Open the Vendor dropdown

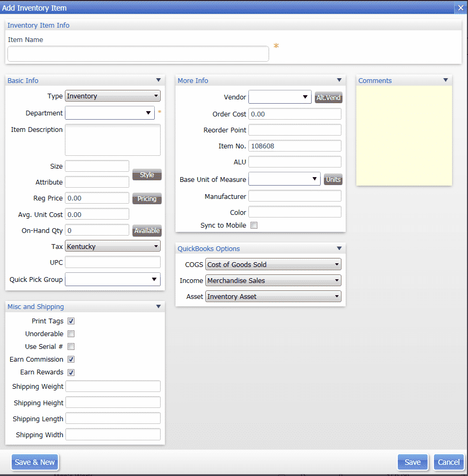point(280,97)
